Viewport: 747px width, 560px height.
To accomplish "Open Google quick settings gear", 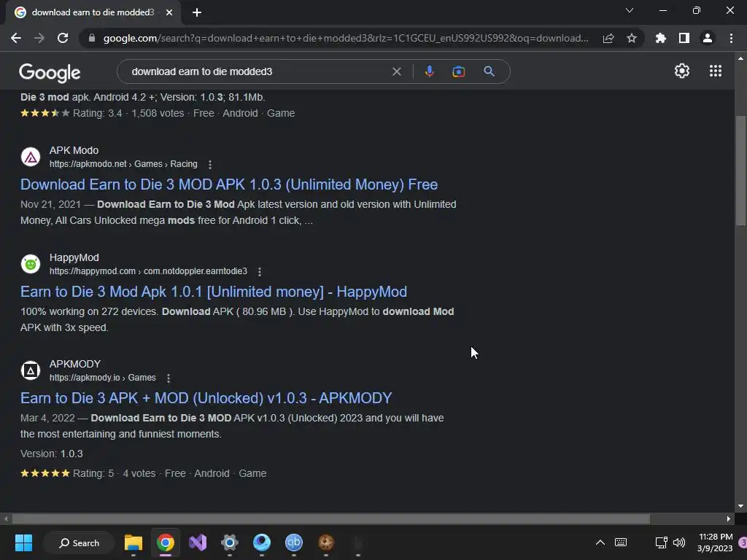I will (682, 71).
